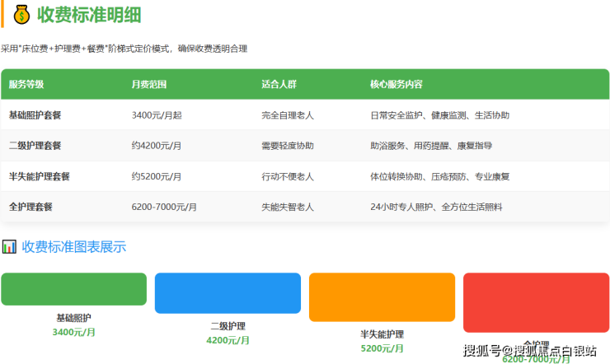Click the 24小时专人照护 service description cell
Image resolution: width=610 pixels, height=364 pixels.
click(x=436, y=207)
